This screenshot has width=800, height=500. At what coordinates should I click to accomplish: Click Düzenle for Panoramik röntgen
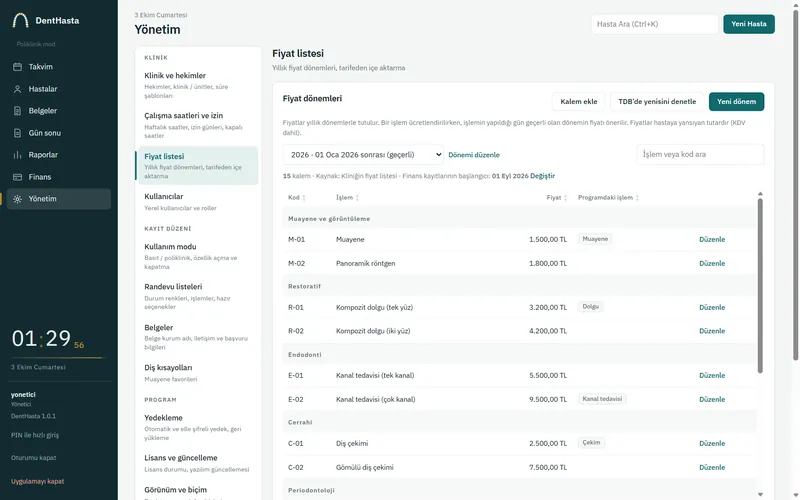pos(712,263)
